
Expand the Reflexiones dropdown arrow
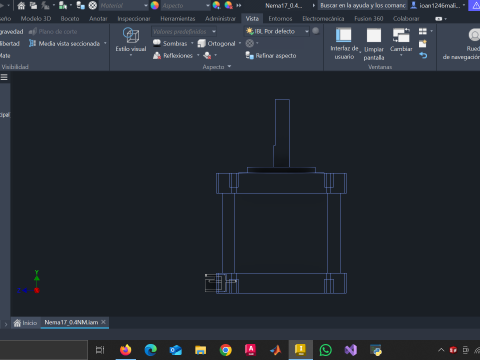pos(198,55)
